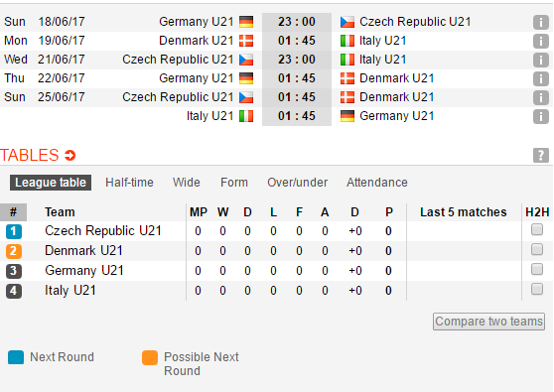The width and height of the screenshot is (554, 392).
Task: Open the Attendance tab
Action: point(377,183)
